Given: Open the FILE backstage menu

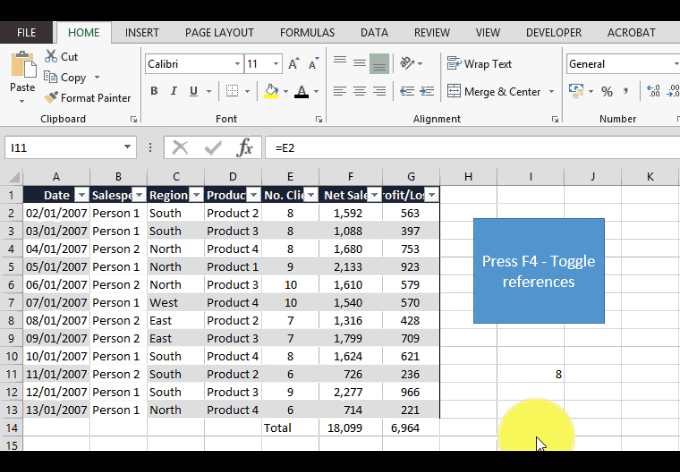Looking at the screenshot, I should click(x=27, y=33).
